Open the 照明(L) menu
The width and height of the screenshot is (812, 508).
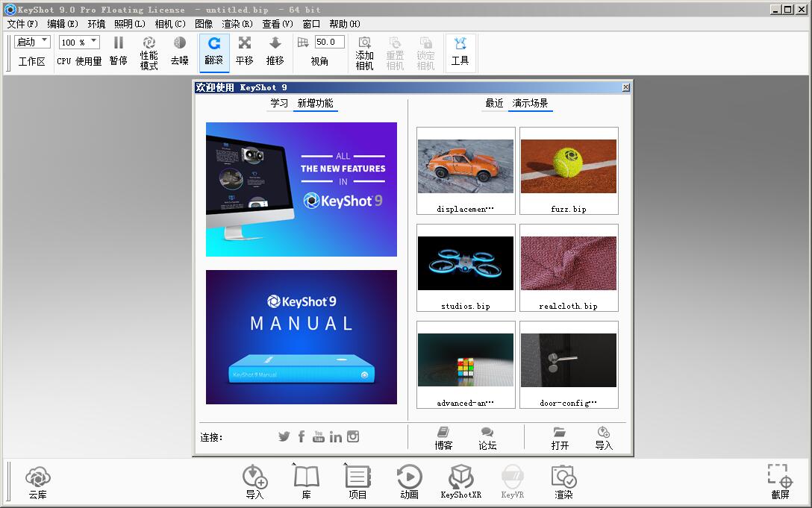point(130,24)
